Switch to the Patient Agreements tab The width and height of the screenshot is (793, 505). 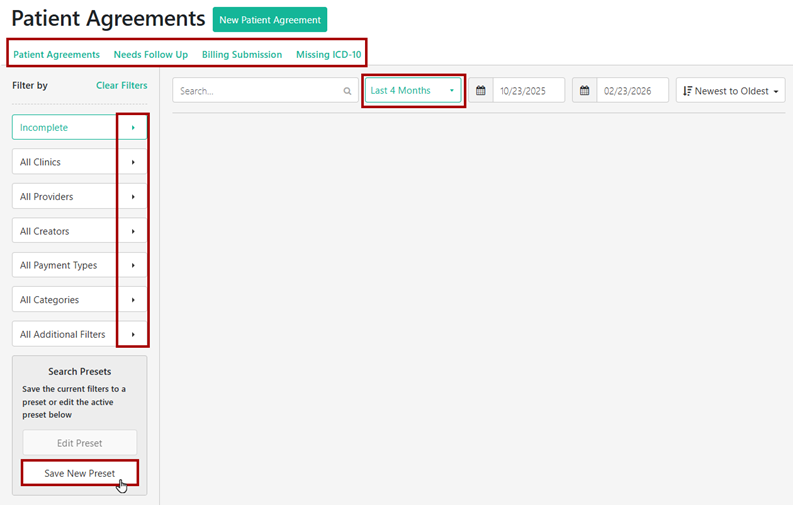(56, 54)
